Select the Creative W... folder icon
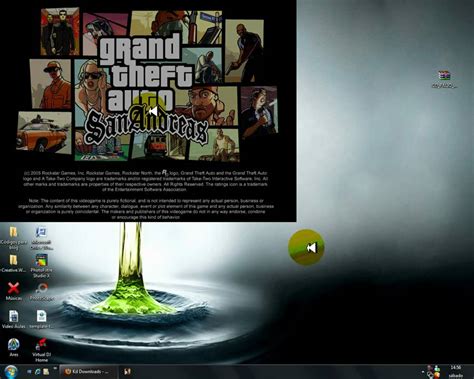This screenshot has height=379, width=474. point(13,263)
